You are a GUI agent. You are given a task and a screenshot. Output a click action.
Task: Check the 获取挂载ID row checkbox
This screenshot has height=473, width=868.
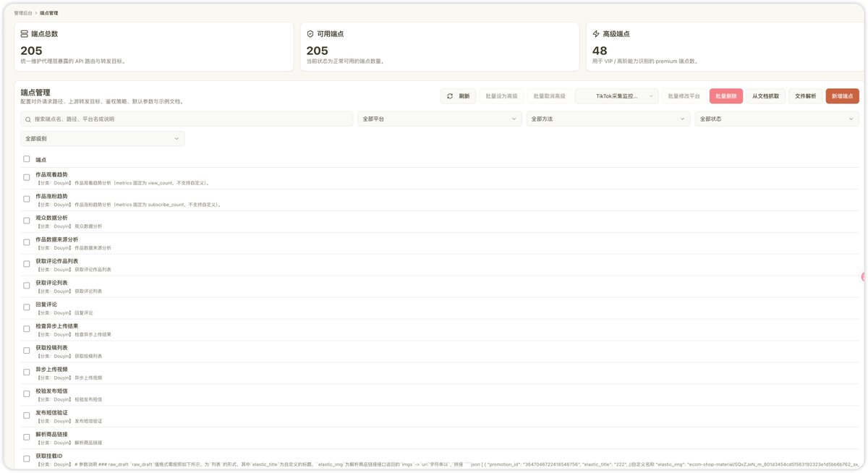(x=27, y=459)
